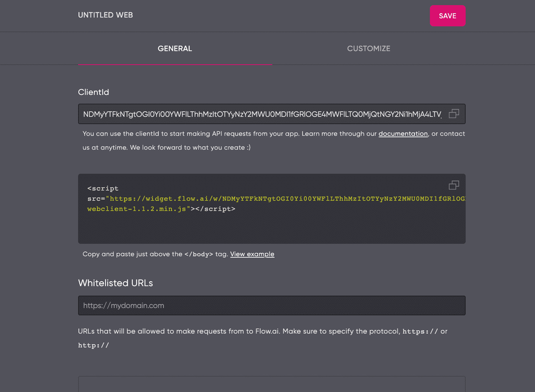535x392 pixels.
Task: Open the documentation link
Action: (x=403, y=134)
